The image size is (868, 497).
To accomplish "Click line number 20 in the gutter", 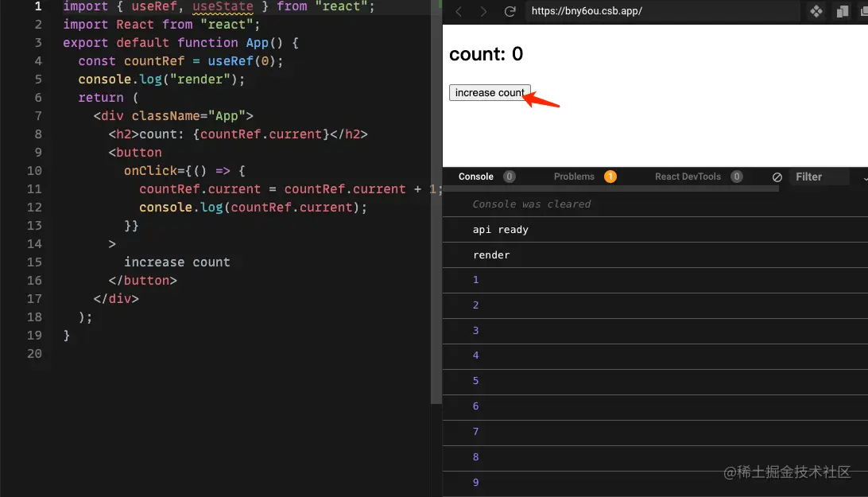I will [34, 354].
